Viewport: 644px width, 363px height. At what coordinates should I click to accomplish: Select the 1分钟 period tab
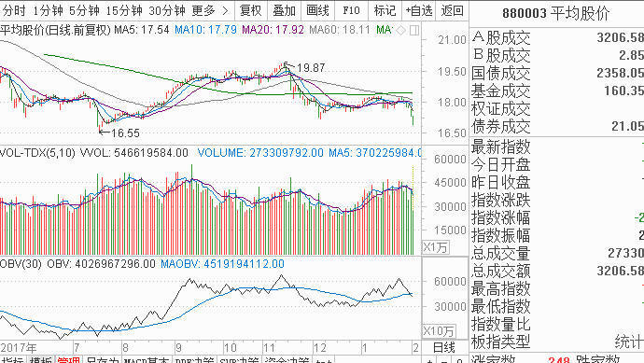48,10
